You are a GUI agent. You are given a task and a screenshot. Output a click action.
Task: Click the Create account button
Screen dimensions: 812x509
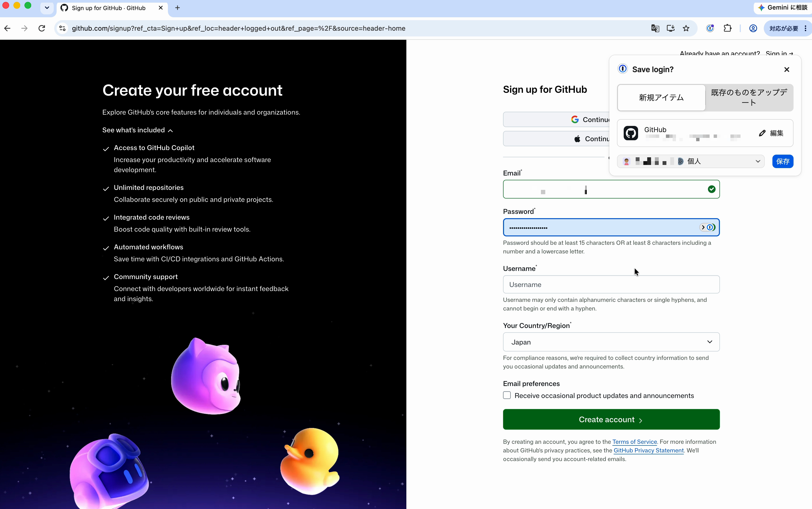pyautogui.click(x=611, y=420)
